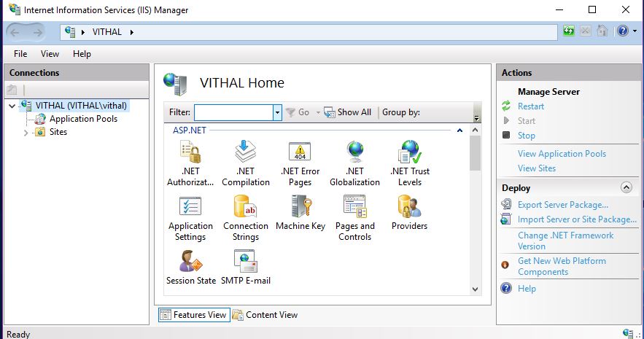Select Application Pools tree item
This screenshot has width=644, height=339.
pyautogui.click(x=83, y=119)
